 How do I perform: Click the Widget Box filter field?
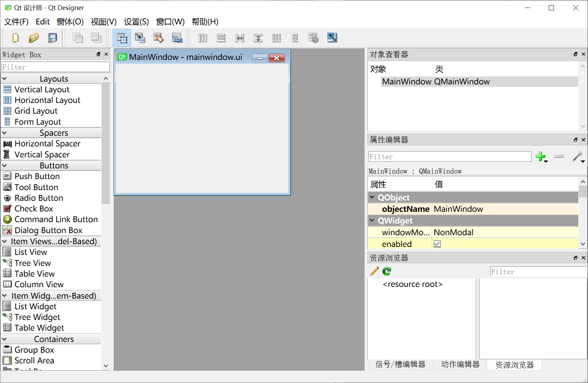(x=56, y=67)
